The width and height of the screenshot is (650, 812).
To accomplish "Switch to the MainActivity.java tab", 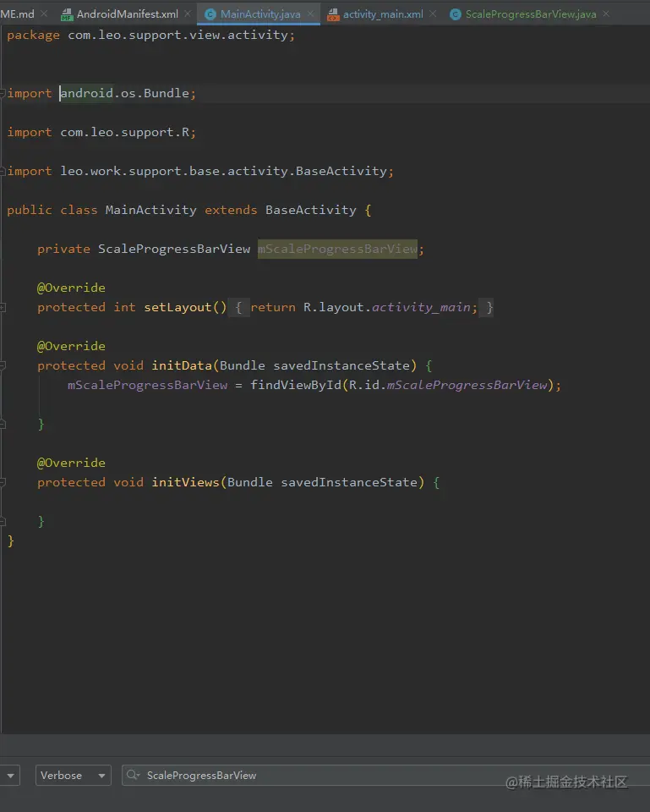I will [260, 14].
